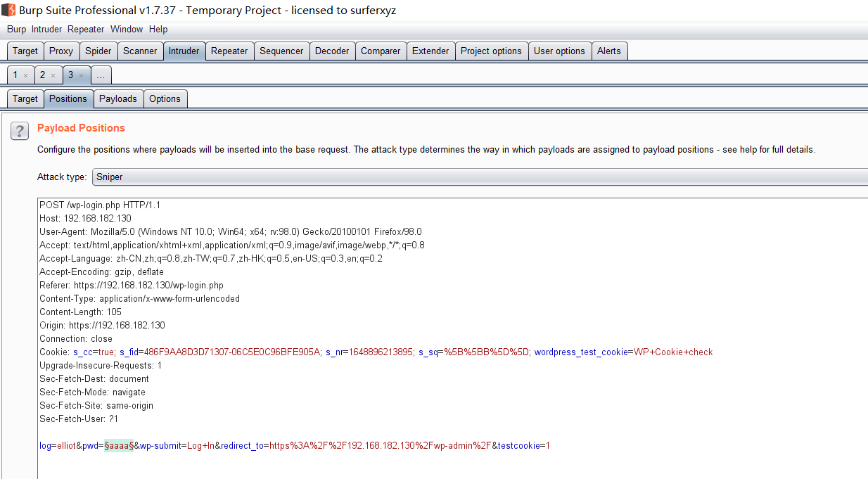This screenshot has width=868, height=479.
Task: Switch to the Spider tab
Action: (98, 51)
